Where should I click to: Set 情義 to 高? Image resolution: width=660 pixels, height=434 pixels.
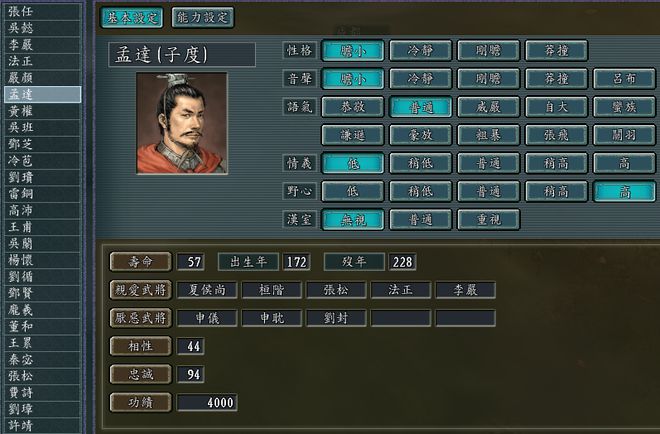[624, 163]
